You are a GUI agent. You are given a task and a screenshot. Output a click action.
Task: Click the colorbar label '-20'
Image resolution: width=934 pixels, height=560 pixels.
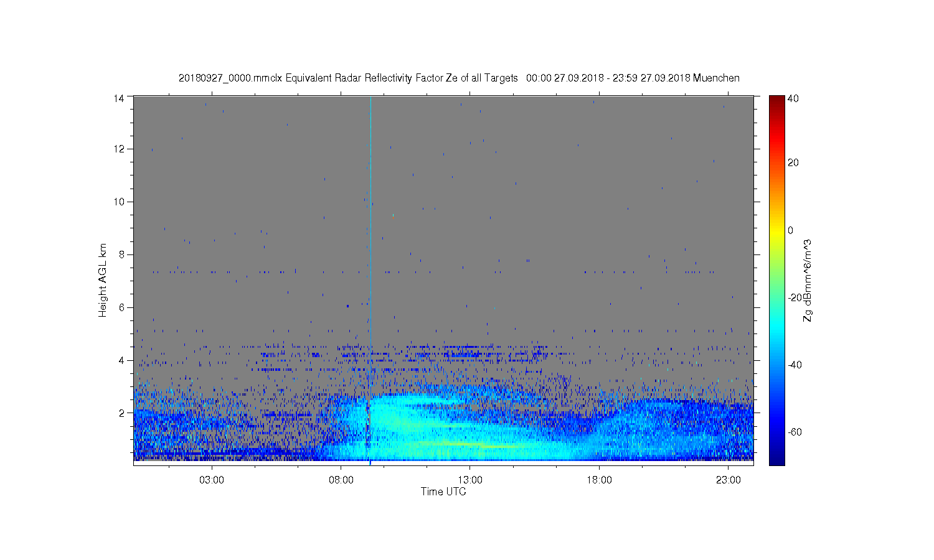pos(795,297)
